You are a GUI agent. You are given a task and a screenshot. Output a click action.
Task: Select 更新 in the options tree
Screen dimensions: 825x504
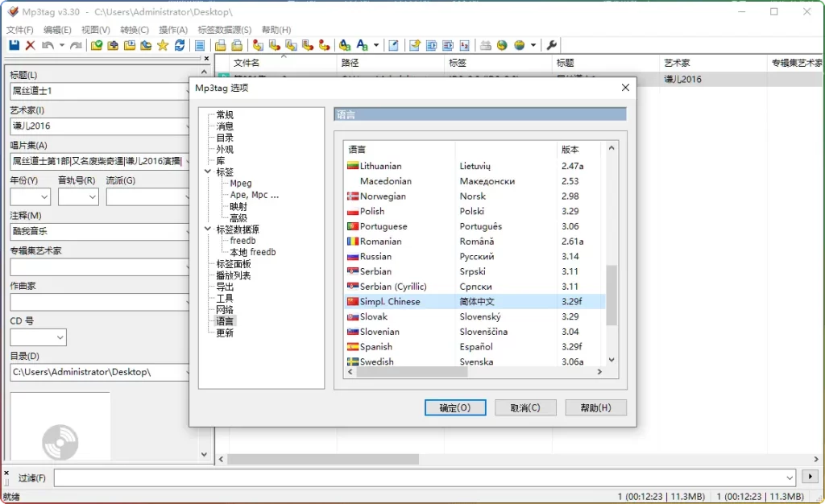coord(225,333)
